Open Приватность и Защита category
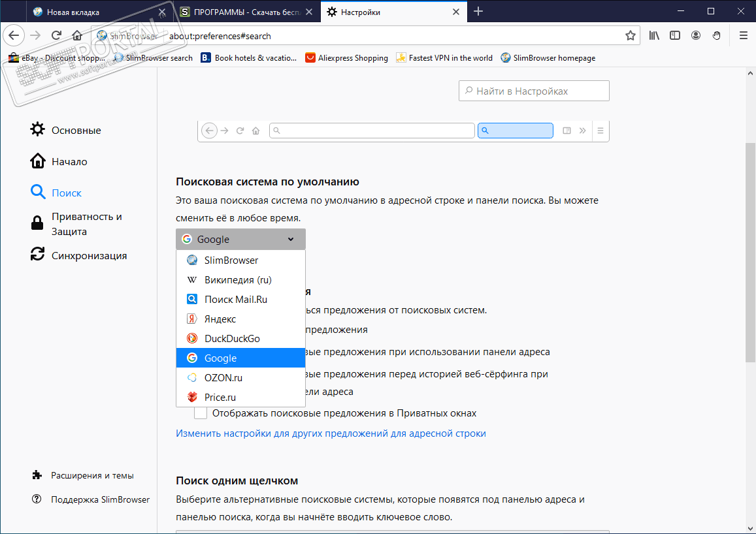 pyautogui.click(x=77, y=224)
